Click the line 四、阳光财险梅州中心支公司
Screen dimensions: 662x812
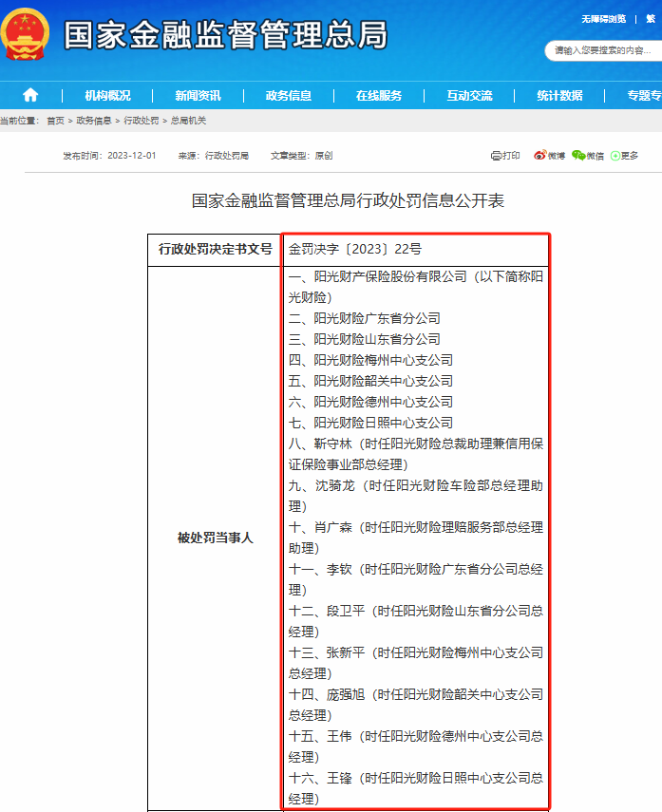pos(370,360)
